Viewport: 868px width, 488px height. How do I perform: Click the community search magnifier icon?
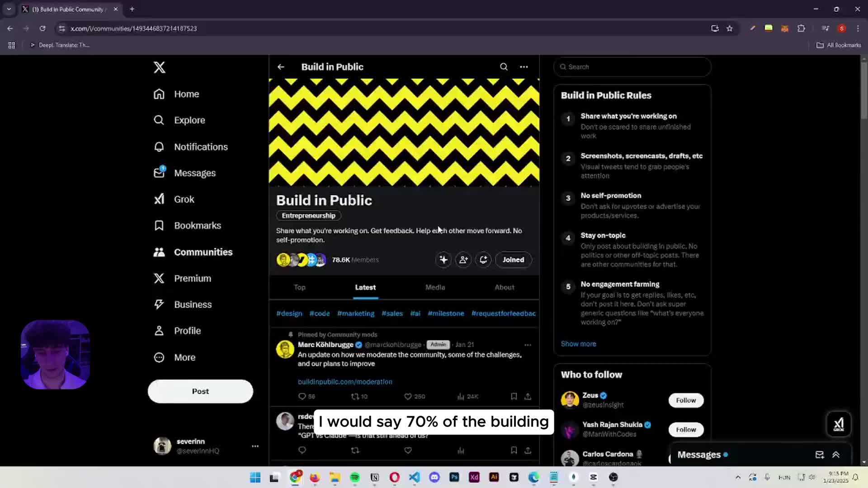coord(504,67)
